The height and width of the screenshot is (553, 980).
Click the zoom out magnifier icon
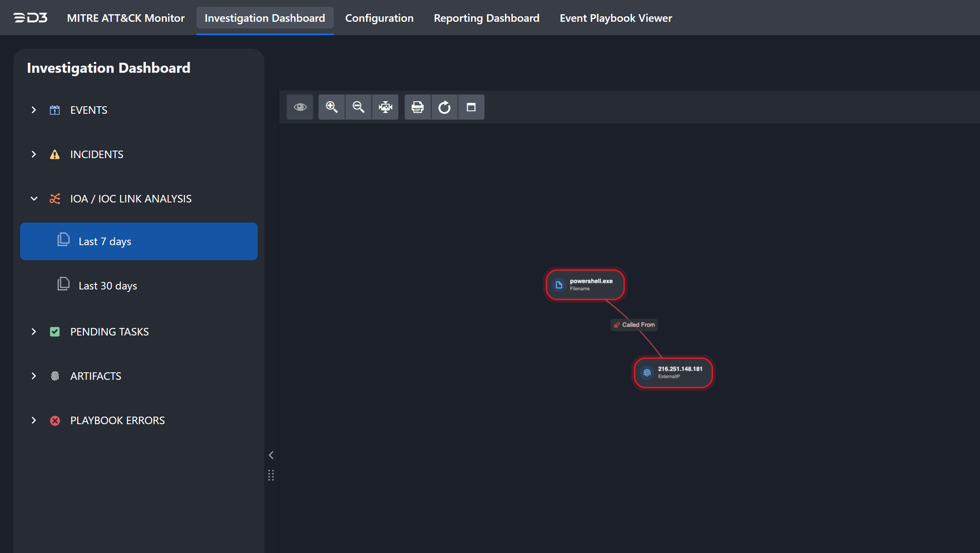(x=358, y=107)
